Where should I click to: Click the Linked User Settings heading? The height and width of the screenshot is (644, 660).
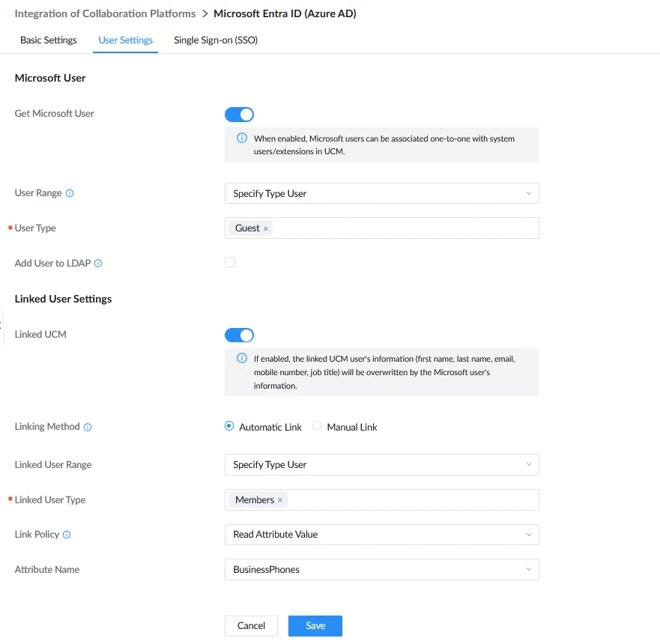pyautogui.click(x=63, y=299)
